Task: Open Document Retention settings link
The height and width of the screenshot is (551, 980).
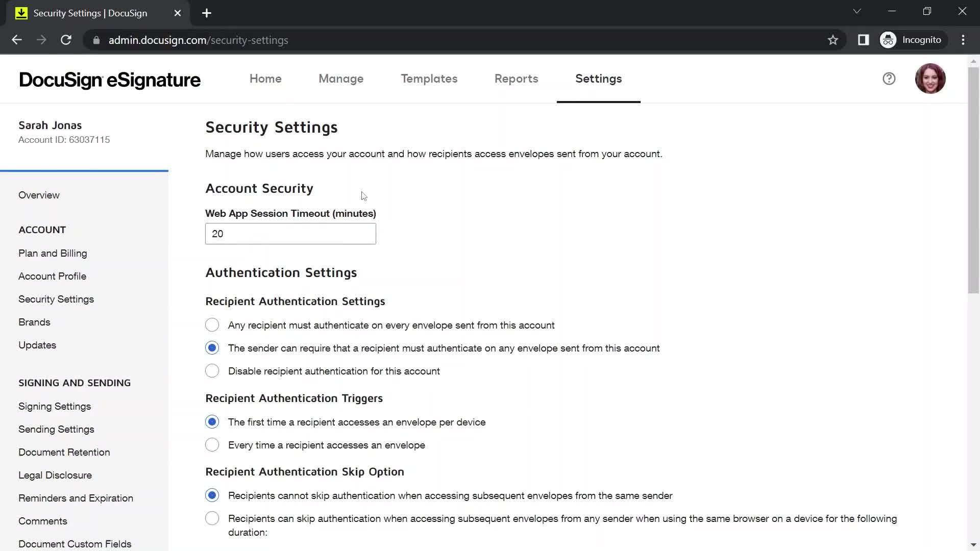Action: 64,452
